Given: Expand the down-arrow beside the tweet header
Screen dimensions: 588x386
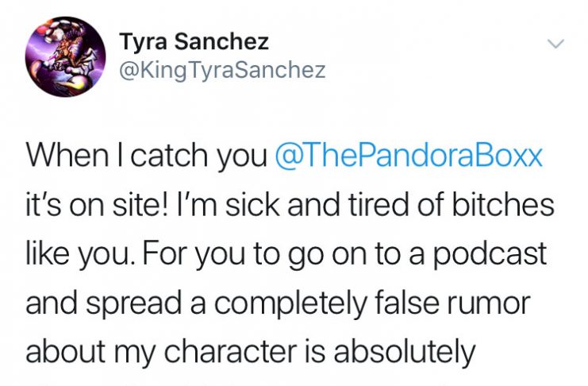Looking at the screenshot, I should point(555,44).
